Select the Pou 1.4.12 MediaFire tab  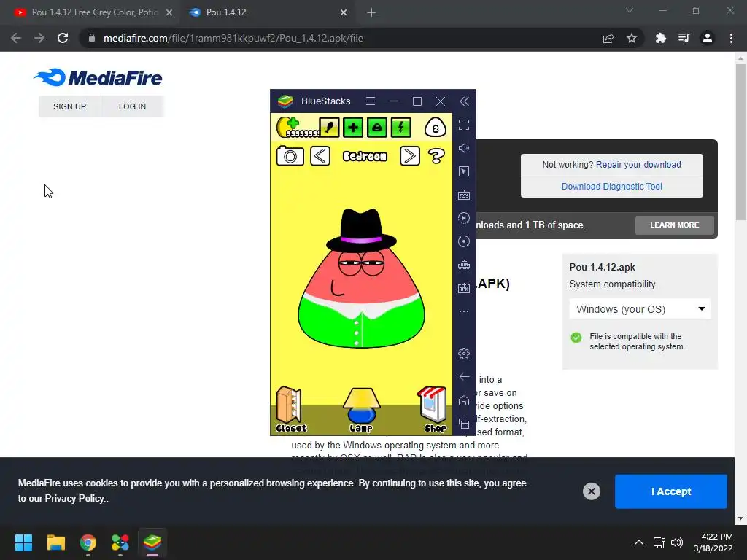[x=267, y=12]
